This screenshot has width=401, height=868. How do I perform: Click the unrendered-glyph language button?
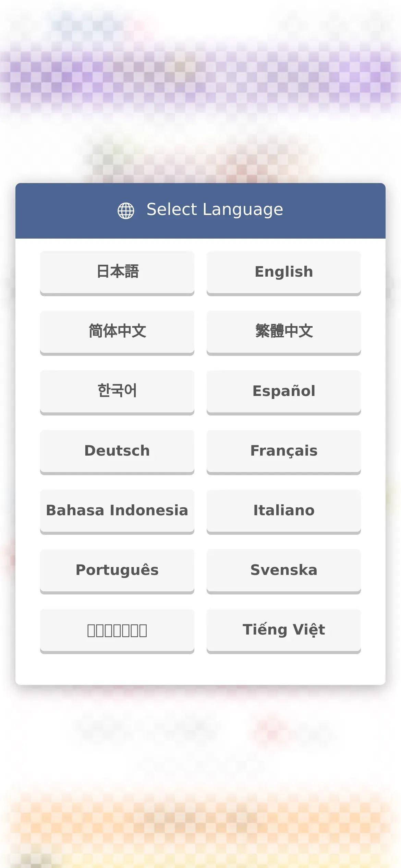(117, 630)
